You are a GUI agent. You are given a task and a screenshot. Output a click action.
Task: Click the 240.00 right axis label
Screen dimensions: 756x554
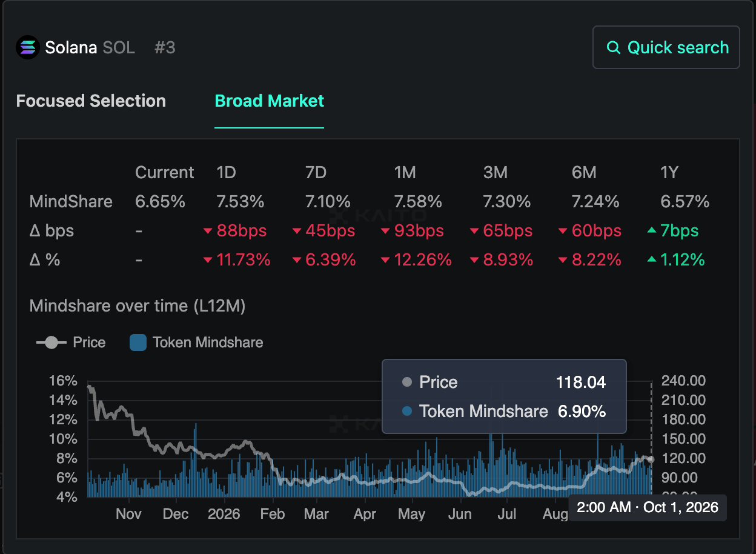(x=683, y=381)
